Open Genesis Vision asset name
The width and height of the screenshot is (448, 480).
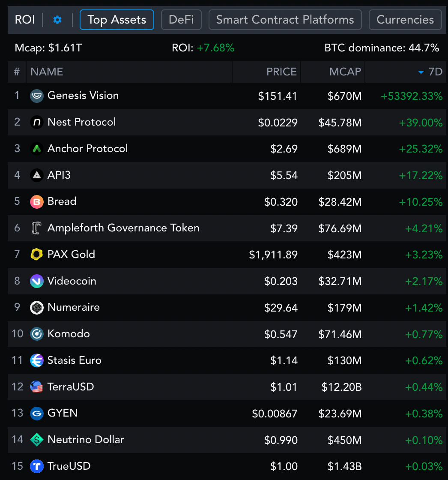[x=83, y=96]
